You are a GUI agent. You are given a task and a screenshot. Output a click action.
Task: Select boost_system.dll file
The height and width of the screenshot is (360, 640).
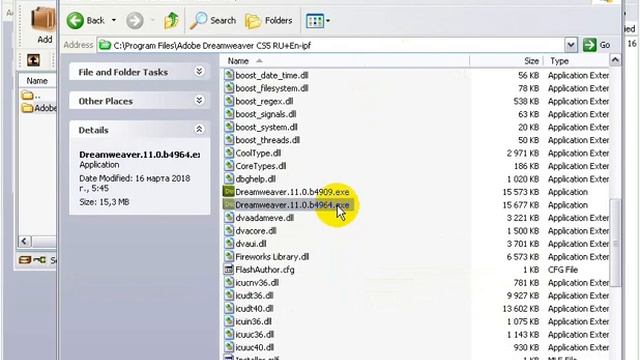coord(267,127)
